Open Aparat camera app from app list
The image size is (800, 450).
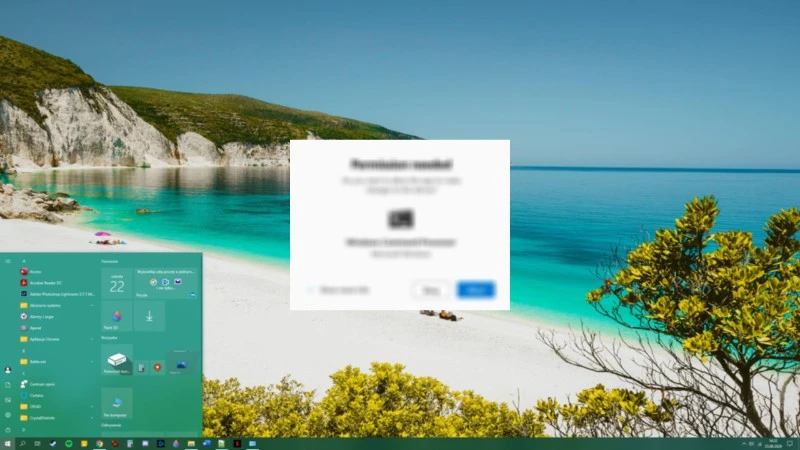coord(57,328)
